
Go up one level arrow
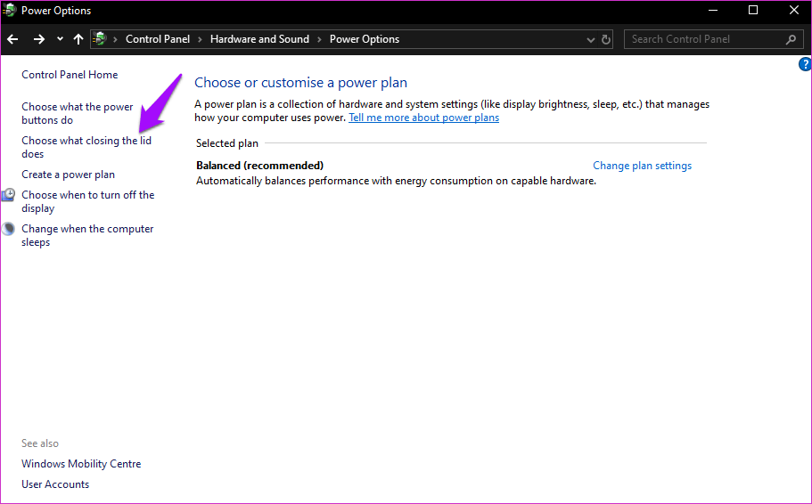point(78,39)
